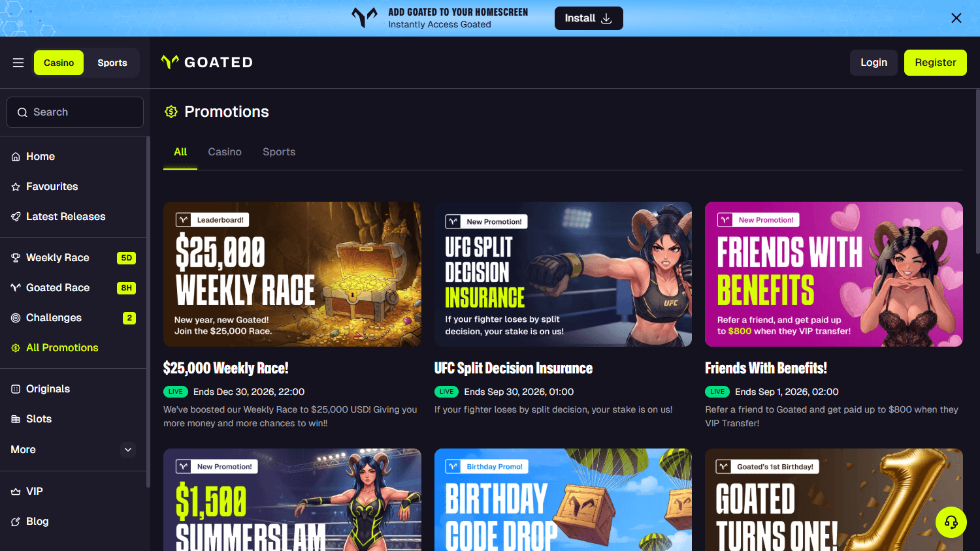Open the $25,000 Weekly Race banner image
This screenshot has height=551, width=980.
pos(292,274)
